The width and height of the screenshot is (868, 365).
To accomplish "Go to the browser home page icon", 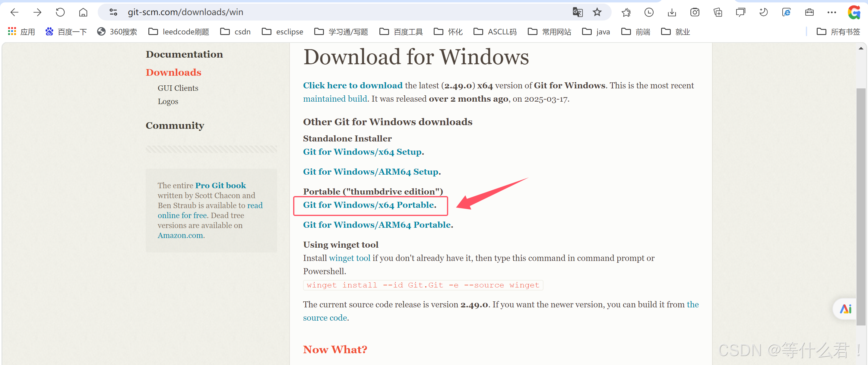I will point(83,12).
